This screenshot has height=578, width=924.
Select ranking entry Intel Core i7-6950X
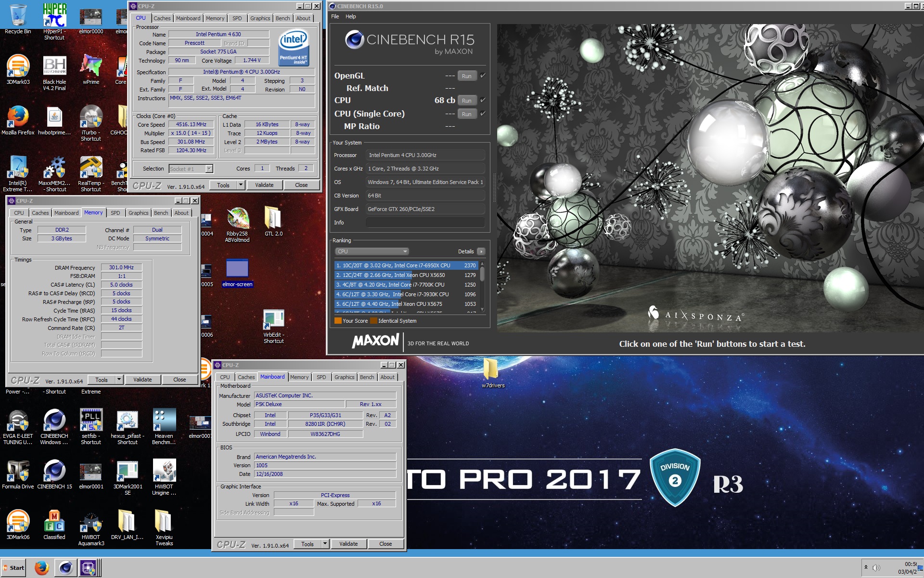[x=406, y=265]
